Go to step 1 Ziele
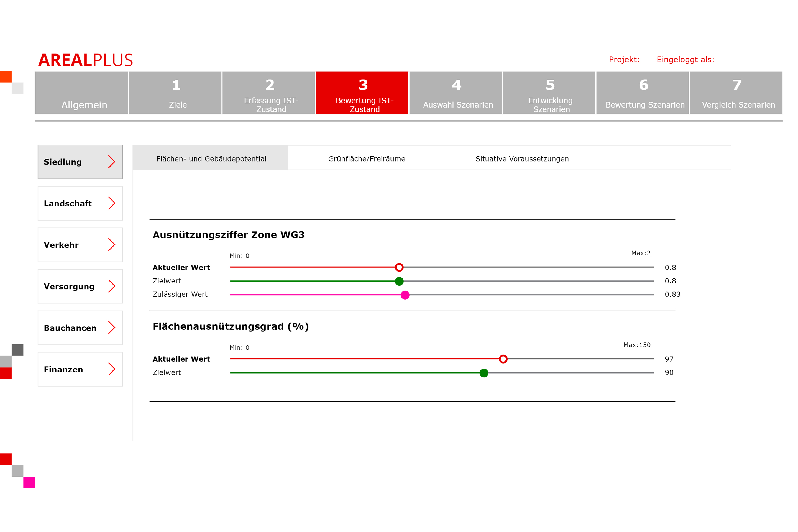 click(175, 93)
